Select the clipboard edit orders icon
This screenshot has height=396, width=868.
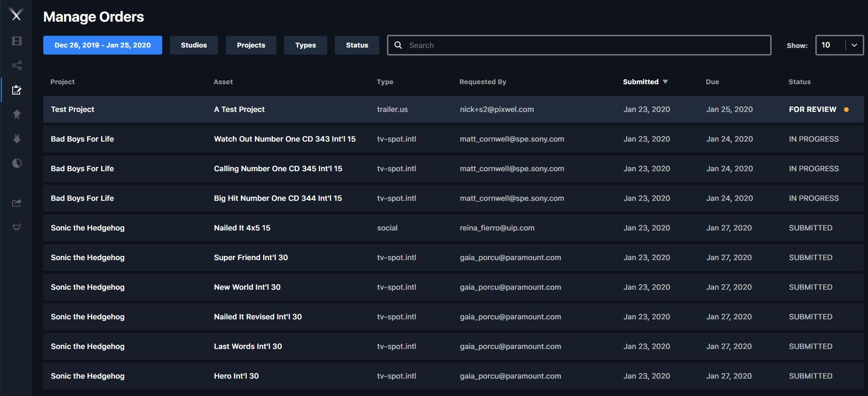(17, 90)
